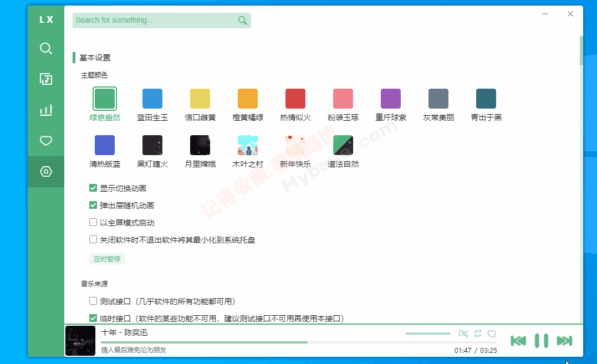Click the 主题颜色 label
This screenshot has width=597, height=364.
point(94,75)
